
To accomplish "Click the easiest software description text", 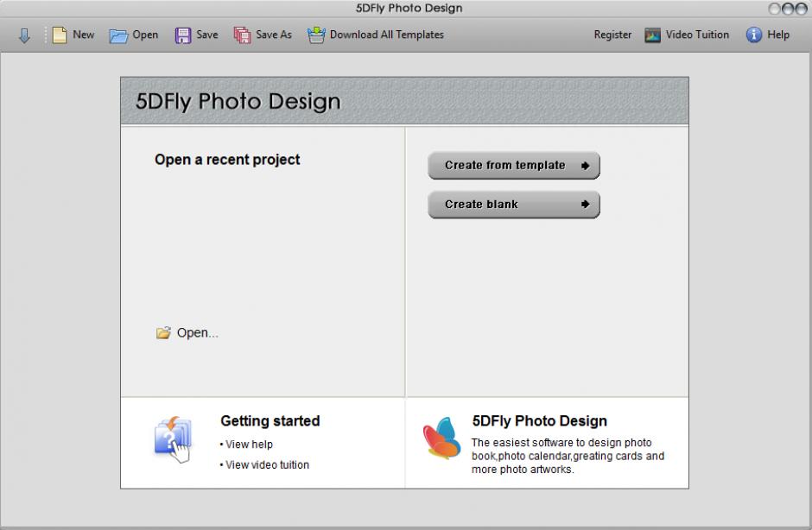I will (x=568, y=456).
